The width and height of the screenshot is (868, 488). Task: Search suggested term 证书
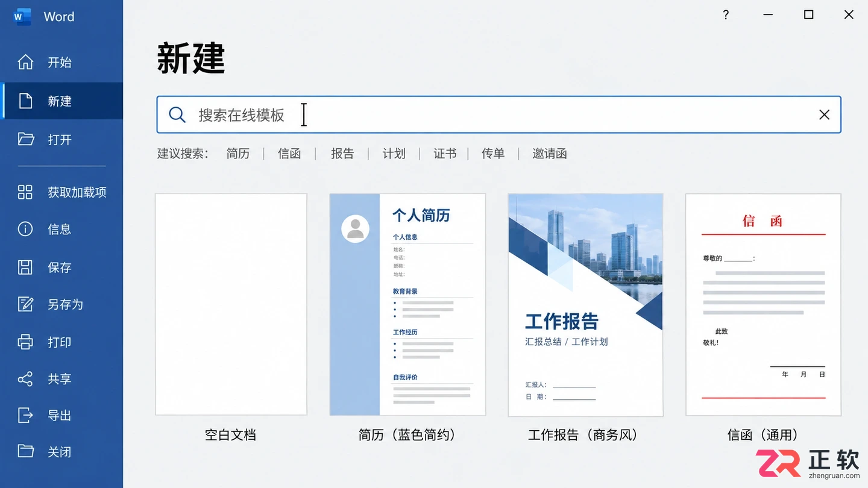click(x=445, y=154)
